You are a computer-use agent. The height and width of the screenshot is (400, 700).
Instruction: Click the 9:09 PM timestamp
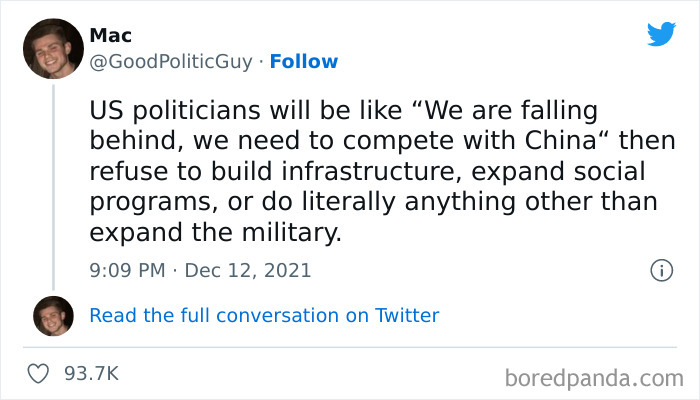click(125, 270)
